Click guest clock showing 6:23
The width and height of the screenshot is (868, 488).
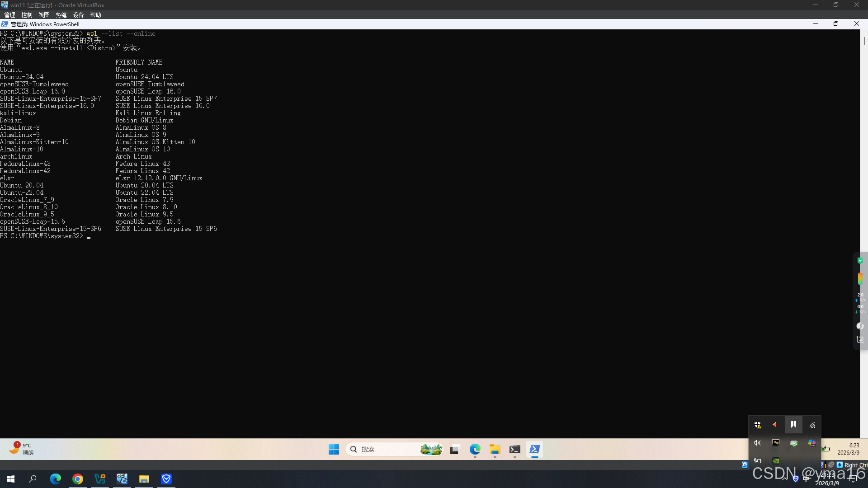(x=848, y=449)
